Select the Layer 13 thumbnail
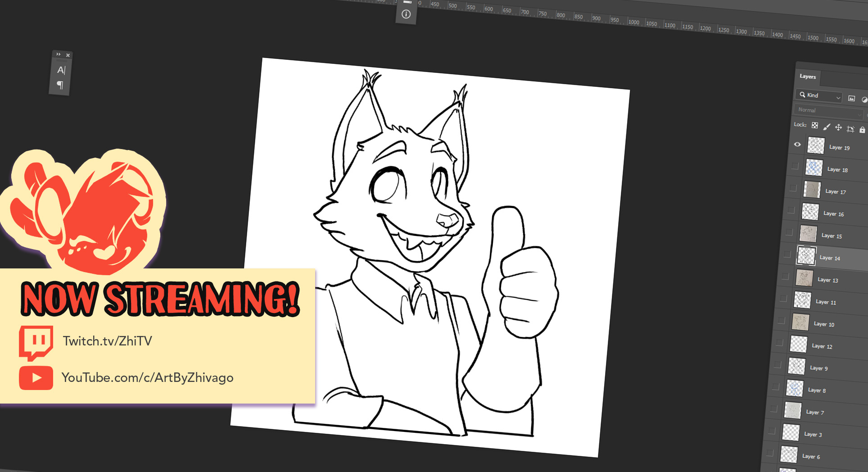The height and width of the screenshot is (472, 868). (x=805, y=278)
